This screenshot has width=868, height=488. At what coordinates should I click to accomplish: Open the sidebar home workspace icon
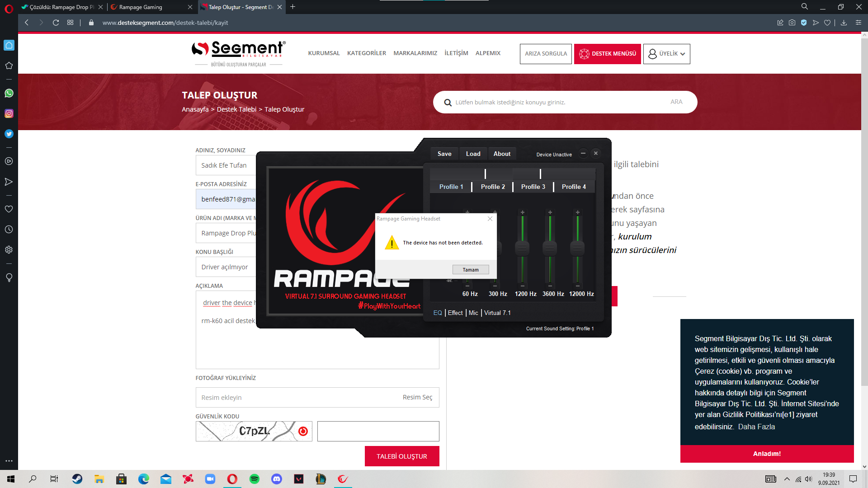click(9, 45)
